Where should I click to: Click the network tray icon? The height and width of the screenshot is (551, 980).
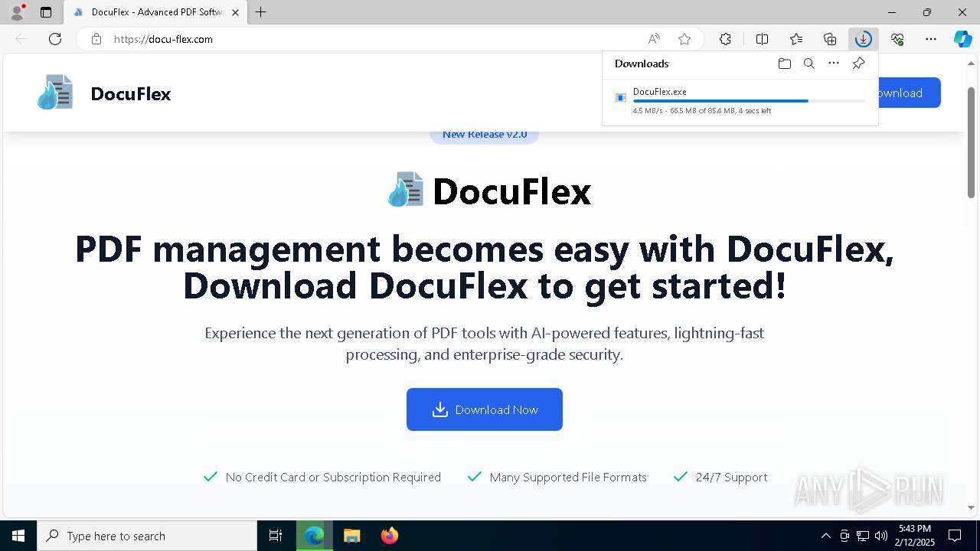(863, 536)
